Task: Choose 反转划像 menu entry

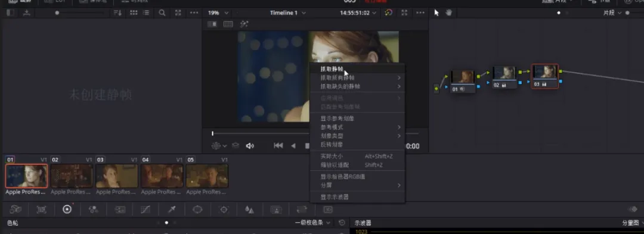Action: [357, 144]
